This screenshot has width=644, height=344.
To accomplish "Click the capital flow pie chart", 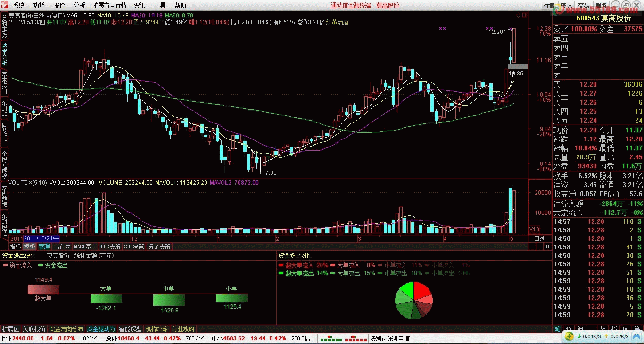I will pyautogui.click(x=413, y=301).
